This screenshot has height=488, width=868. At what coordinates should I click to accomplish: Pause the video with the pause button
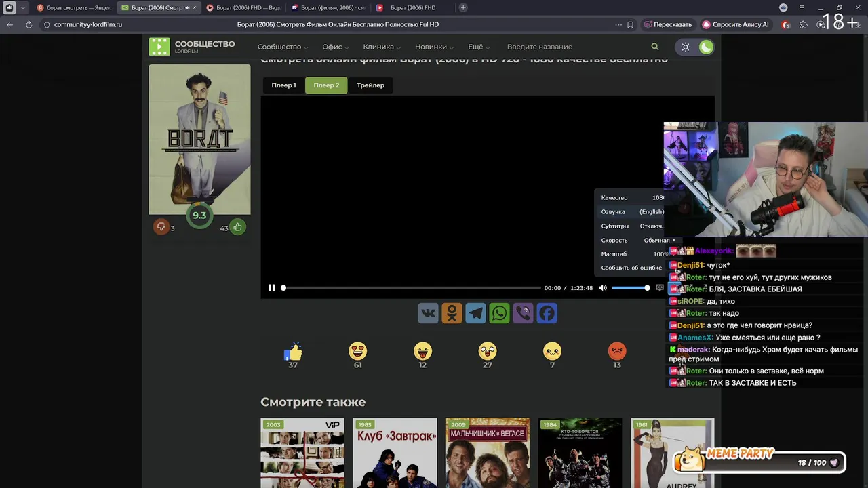(x=271, y=288)
